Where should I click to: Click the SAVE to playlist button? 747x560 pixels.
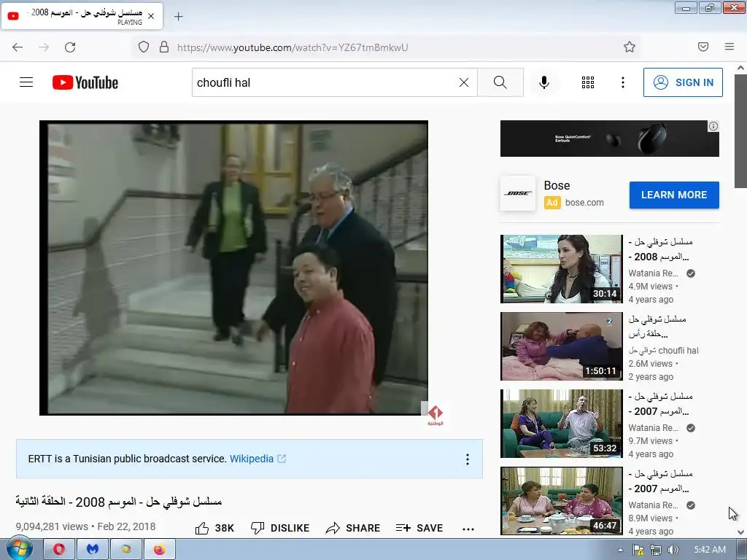(419, 528)
